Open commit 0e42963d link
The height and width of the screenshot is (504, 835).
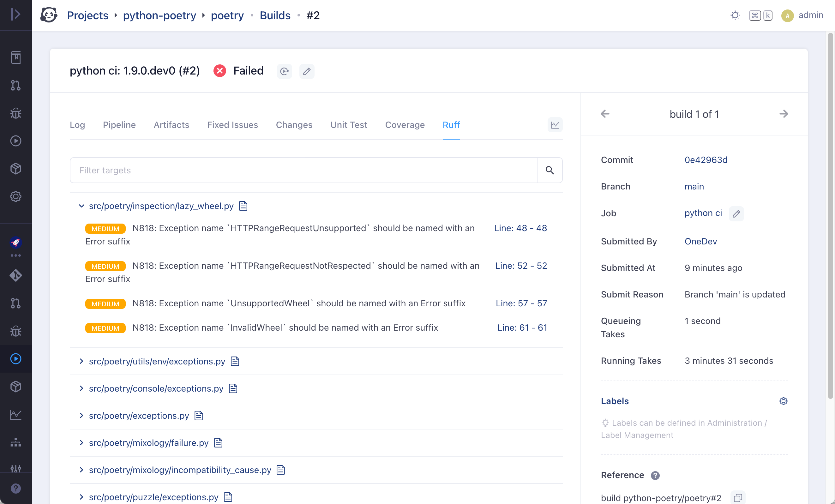706,160
